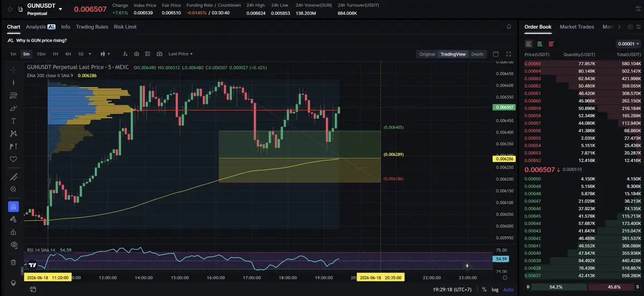
Task: Open the Fibonacci retracement tool group
Action: tap(13, 95)
